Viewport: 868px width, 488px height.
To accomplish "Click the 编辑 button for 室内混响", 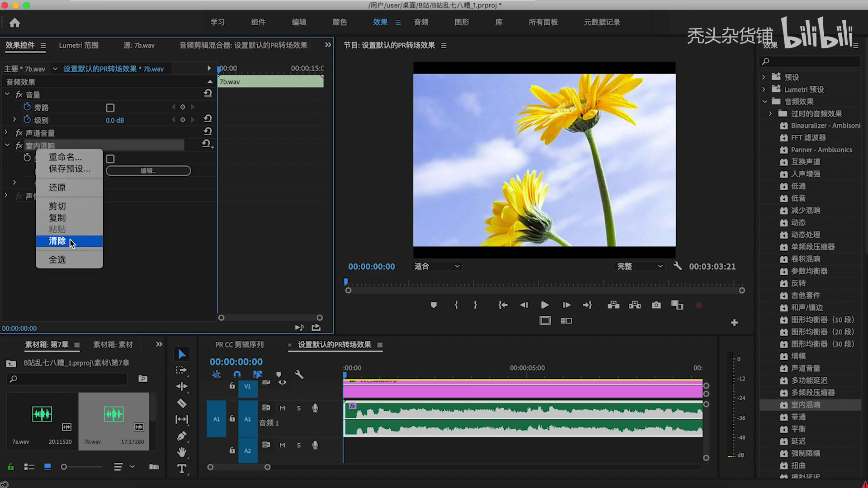I will point(148,171).
